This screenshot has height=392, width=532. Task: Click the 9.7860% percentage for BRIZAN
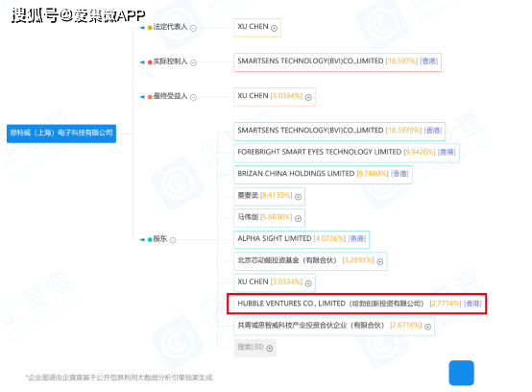373,174
